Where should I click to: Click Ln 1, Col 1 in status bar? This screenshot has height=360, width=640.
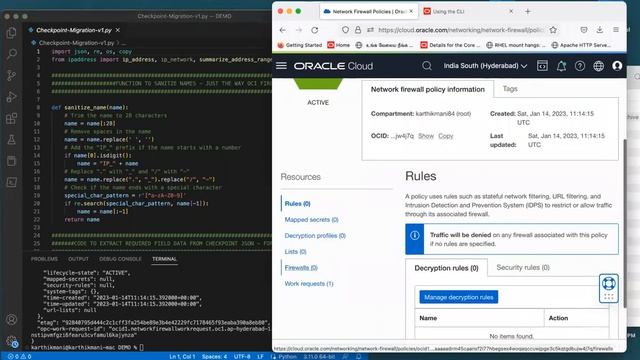coord(182,356)
